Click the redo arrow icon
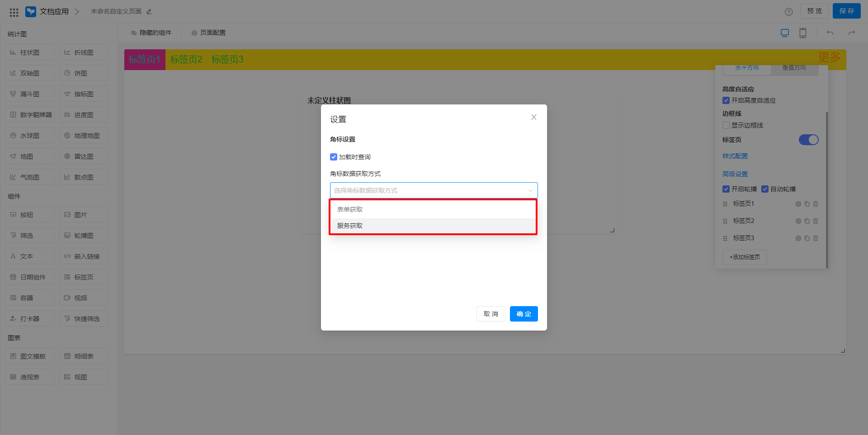The height and width of the screenshot is (435, 868). [852, 33]
